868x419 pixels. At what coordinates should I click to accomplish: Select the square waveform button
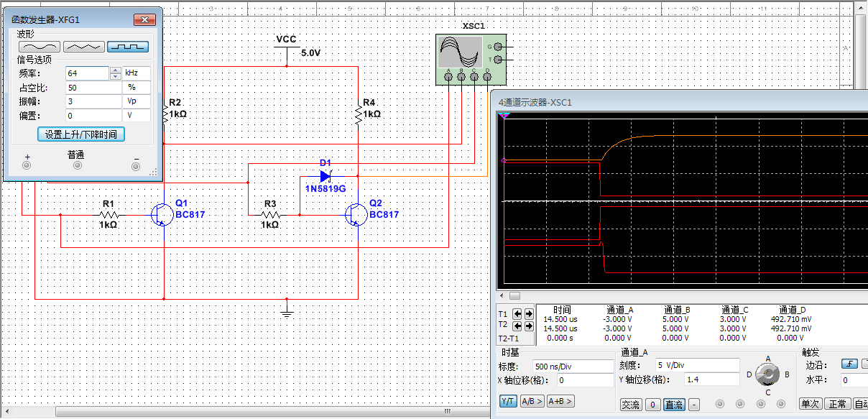point(128,47)
